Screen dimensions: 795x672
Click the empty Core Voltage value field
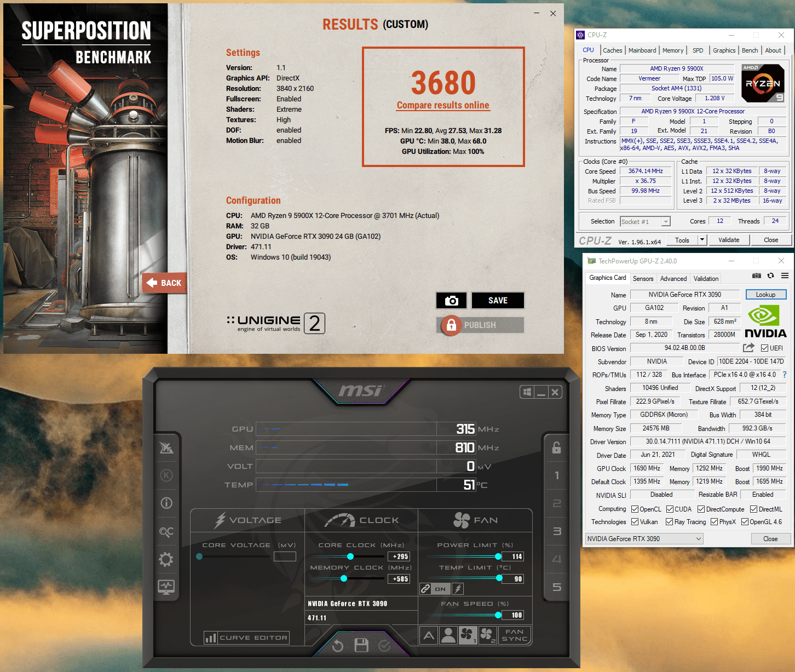[285, 556]
